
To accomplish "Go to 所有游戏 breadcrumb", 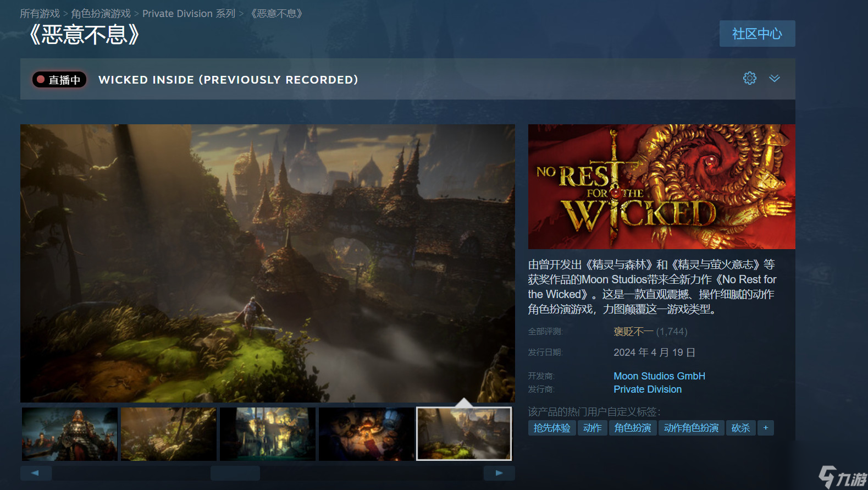I will (x=40, y=13).
